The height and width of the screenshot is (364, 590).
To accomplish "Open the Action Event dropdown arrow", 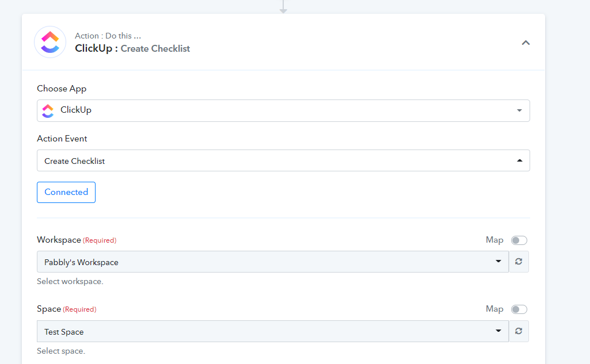I will click(x=520, y=160).
